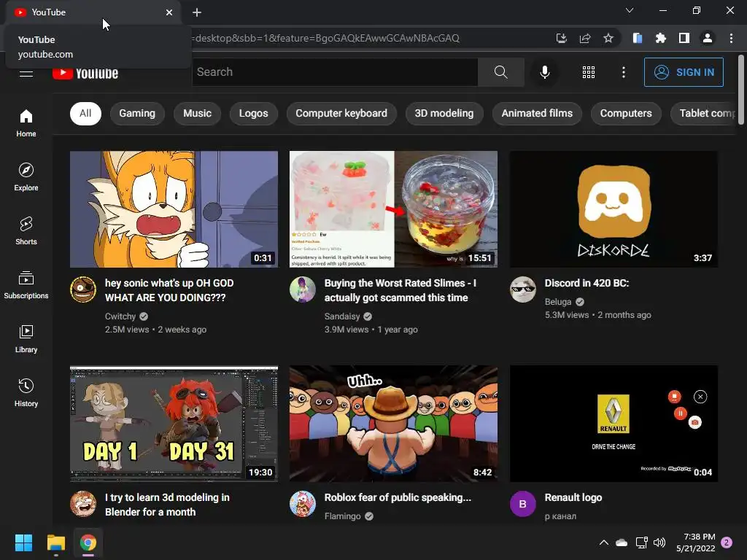Bookmark this page with the star icon
Viewport: 747px width, 560px height.
coord(608,38)
